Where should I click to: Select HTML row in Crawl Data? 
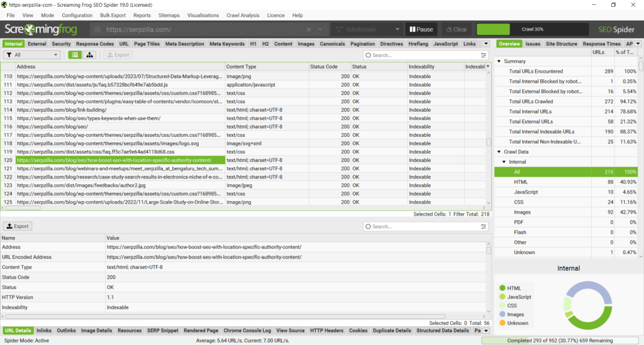click(x=566, y=182)
